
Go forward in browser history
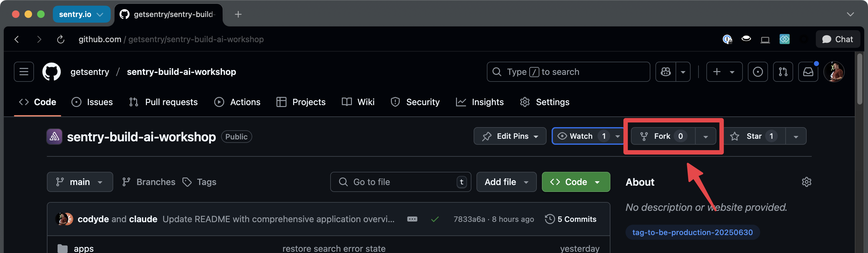click(39, 39)
